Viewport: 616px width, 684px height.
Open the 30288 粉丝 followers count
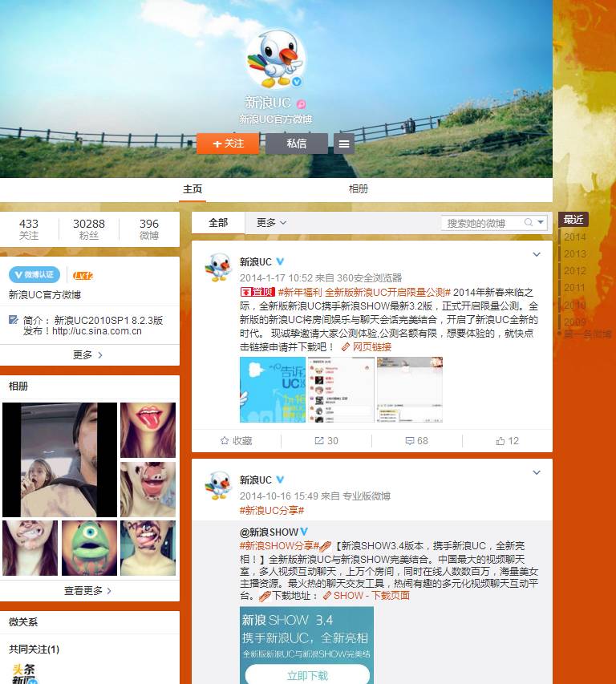pyautogui.click(x=88, y=229)
